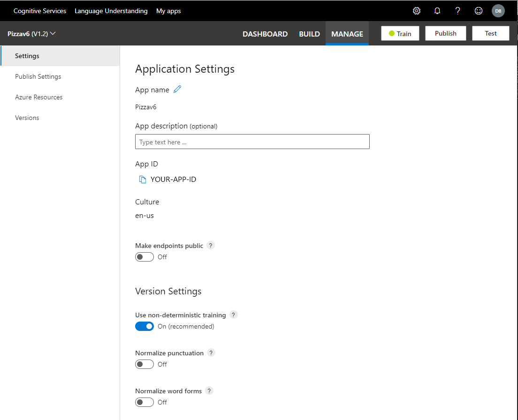Image resolution: width=518 pixels, height=420 pixels.
Task: Click the notifications bell icon
Action: point(437,10)
